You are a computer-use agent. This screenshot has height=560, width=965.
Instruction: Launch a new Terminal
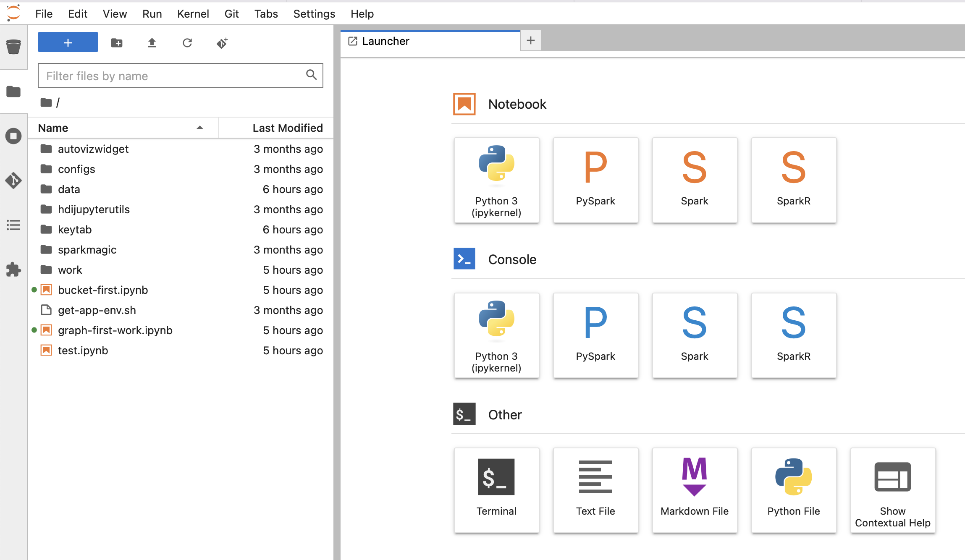pyautogui.click(x=496, y=490)
